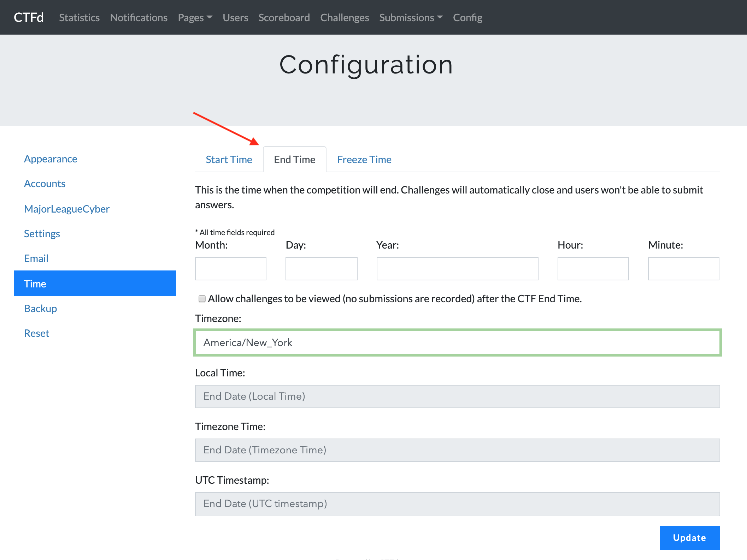Click the CTFd brand logo

click(29, 17)
